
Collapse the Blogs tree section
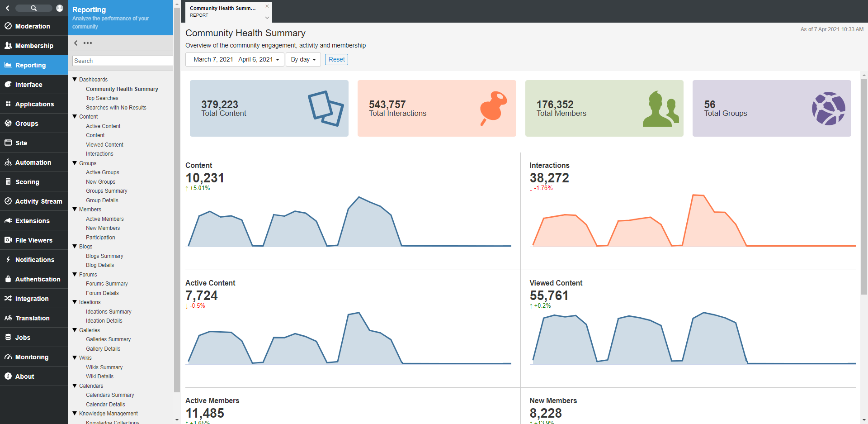coord(75,246)
